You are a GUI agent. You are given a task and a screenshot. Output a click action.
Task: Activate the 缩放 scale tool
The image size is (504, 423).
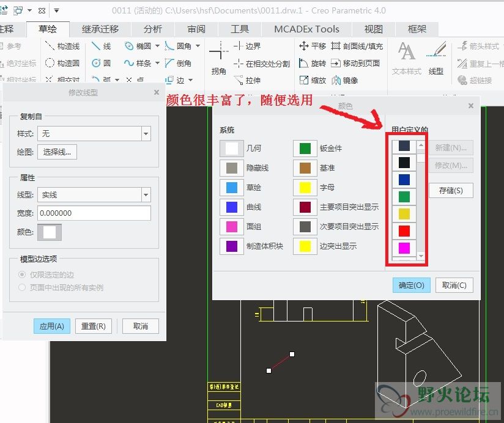point(312,80)
